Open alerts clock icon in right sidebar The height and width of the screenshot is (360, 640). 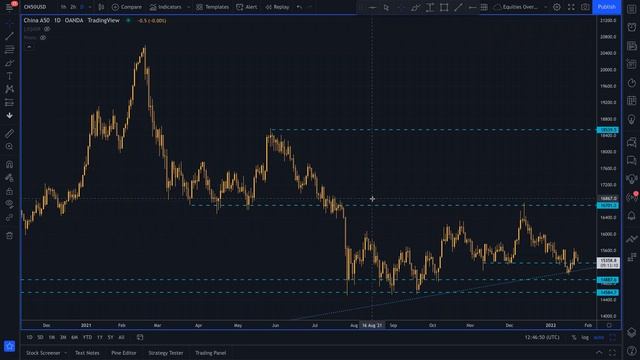click(x=631, y=27)
